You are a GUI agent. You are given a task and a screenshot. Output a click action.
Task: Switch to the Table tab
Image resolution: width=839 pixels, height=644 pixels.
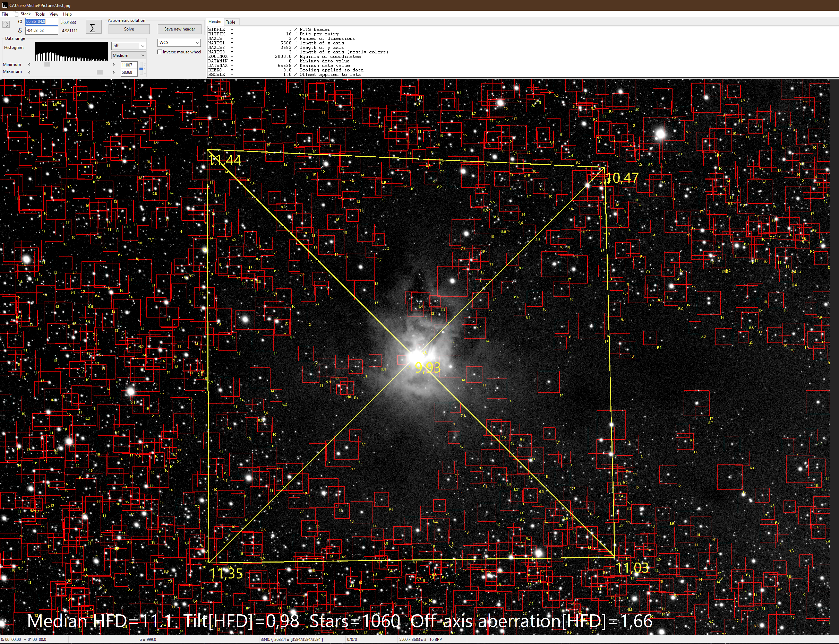point(231,22)
